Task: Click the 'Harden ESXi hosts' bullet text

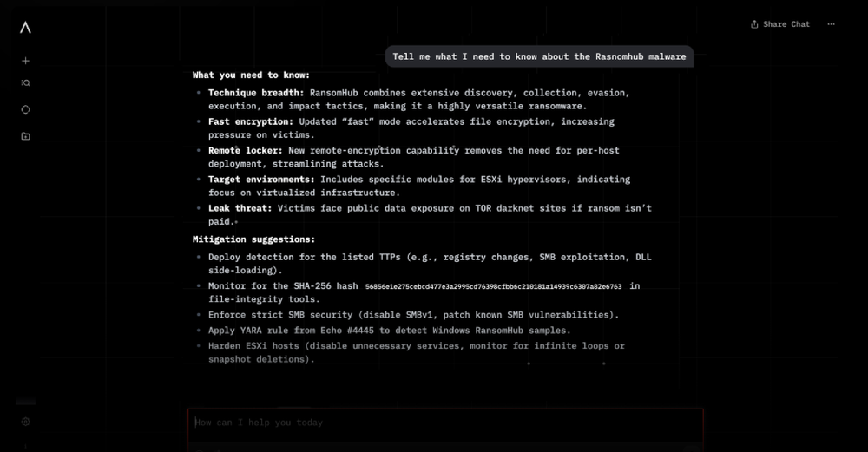Action: 417,352
